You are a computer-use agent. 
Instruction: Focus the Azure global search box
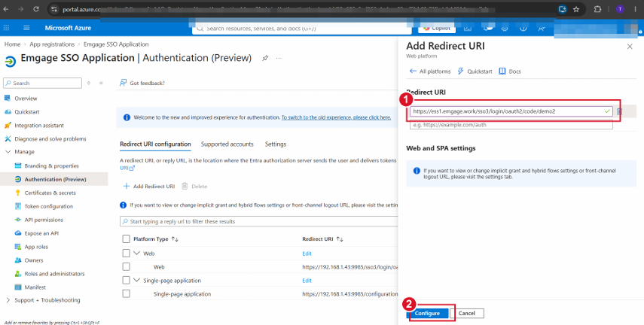click(302, 29)
